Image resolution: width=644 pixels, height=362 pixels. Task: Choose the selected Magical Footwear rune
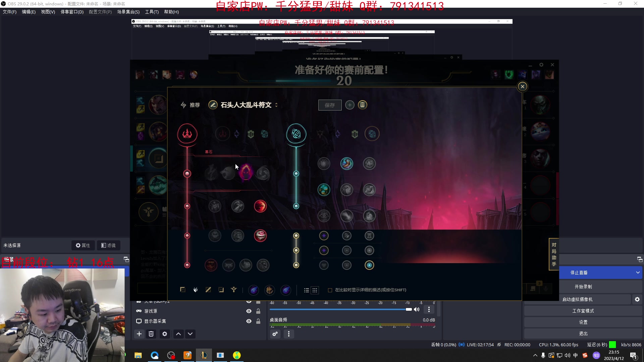[x=346, y=164]
